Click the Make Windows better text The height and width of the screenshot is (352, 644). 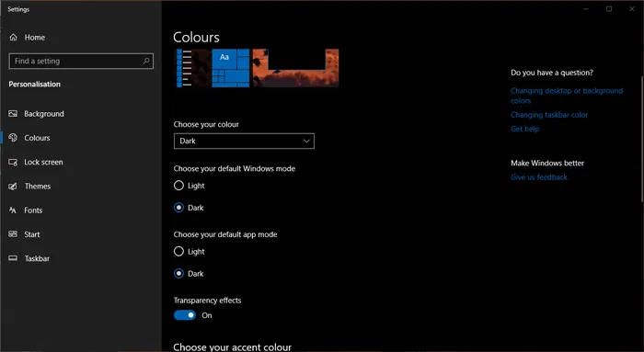pyautogui.click(x=547, y=163)
